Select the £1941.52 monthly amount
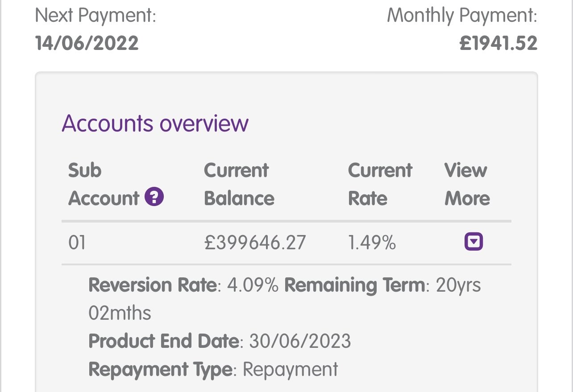 point(498,44)
